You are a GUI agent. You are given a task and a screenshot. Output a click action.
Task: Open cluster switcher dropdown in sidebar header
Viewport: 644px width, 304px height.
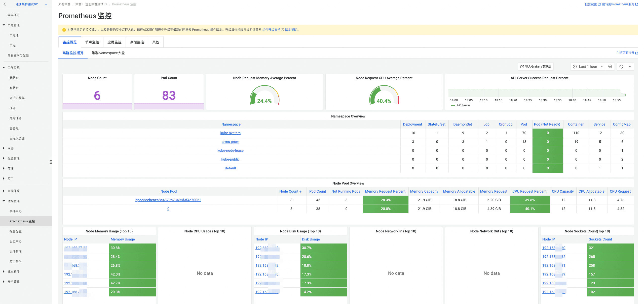pyautogui.click(x=46, y=5)
